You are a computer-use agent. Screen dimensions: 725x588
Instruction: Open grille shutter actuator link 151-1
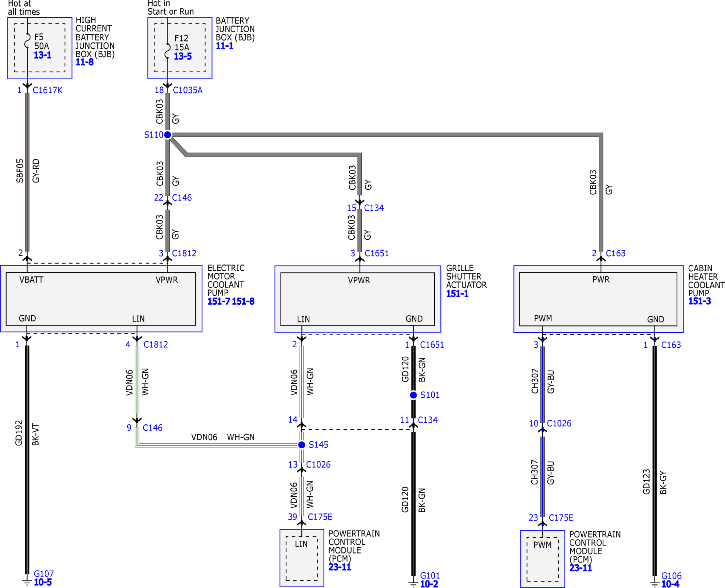click(x=457, y=294)
